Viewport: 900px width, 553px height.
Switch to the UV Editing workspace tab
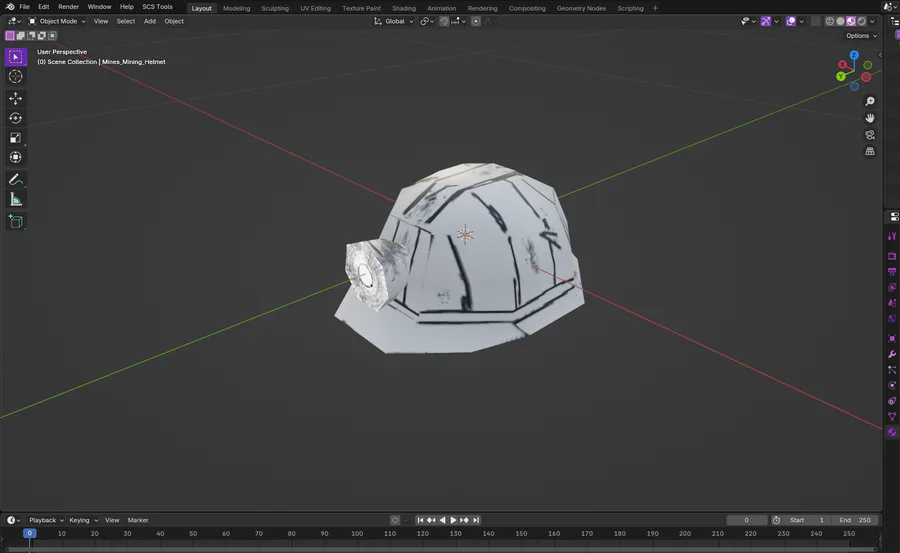[x=315, y=8]
